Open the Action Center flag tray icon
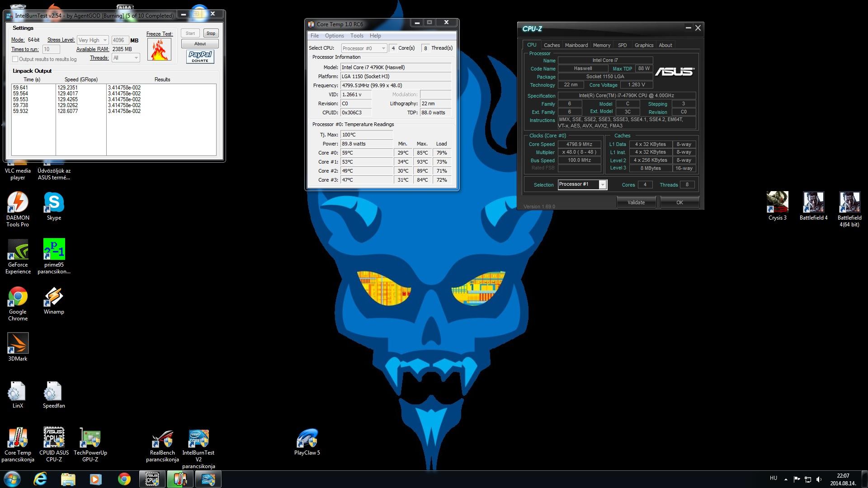 pos(797,479)
